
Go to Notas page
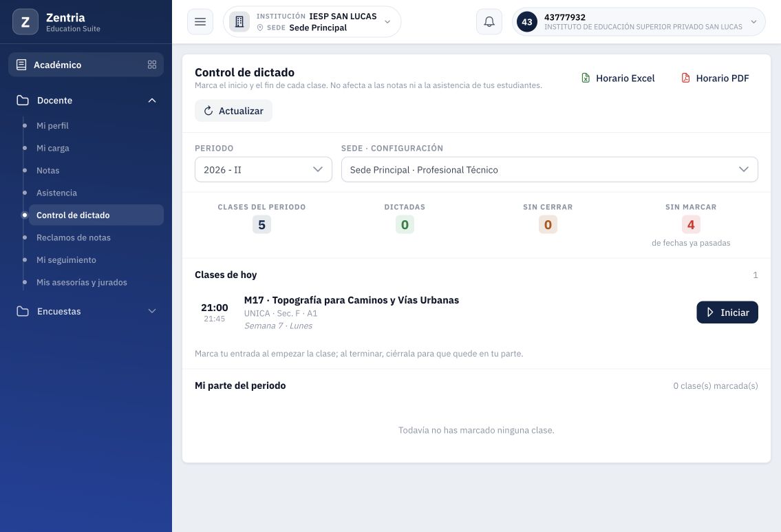click(x=47, y=171)
